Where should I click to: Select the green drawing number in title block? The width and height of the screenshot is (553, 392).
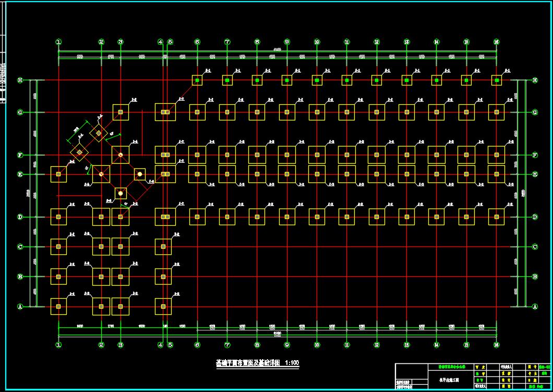tap(544, 367)
